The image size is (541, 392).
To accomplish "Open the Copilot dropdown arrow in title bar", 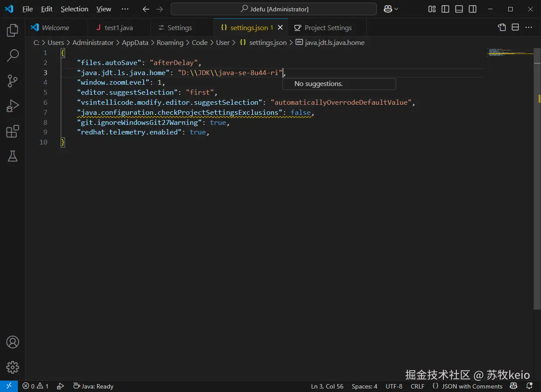I will (x=396, y=9).
